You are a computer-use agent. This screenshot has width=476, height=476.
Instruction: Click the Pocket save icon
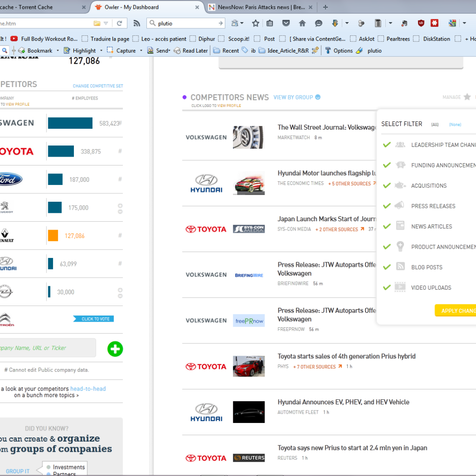286,23
